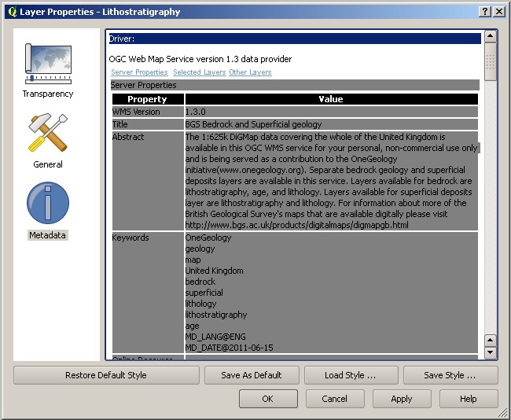This screenshot has height=420, width=511.
Task: Click the Abstract property cell
Action: (x=148, y=181)
